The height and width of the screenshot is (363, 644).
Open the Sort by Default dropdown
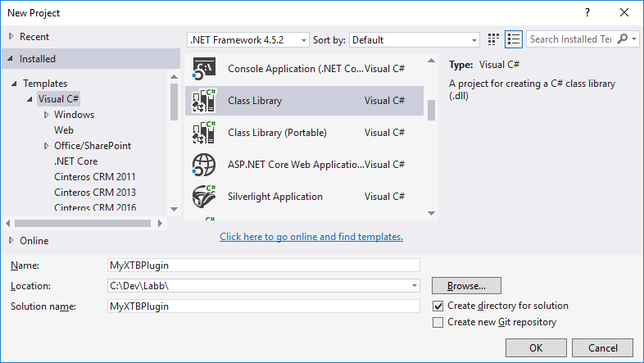coord(415,40)
